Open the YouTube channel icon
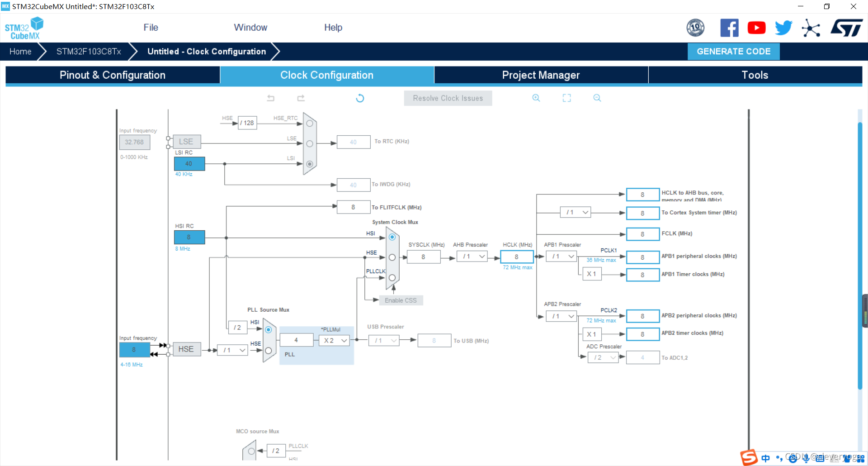The image size is (868, 466). pyautogui.click(x=756, y=28)
